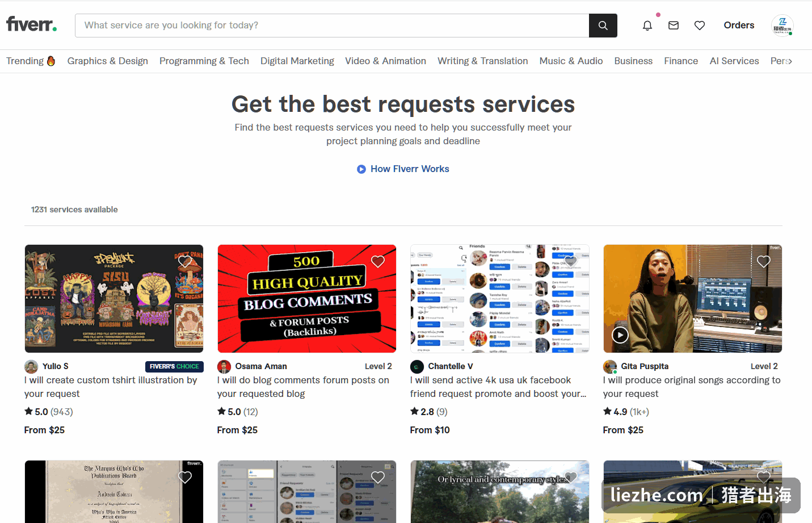
Task: Click the play icon beside How Fiverr Works
Action: pyautogui.click(x=361, y=169)
